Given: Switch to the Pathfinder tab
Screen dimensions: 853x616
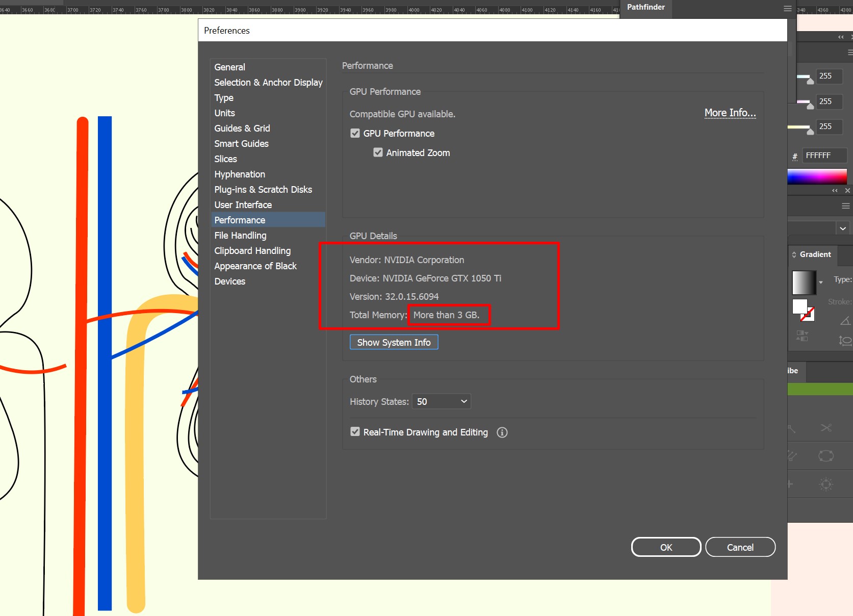Looking at the screenshot, I should (x=645, y=7).
